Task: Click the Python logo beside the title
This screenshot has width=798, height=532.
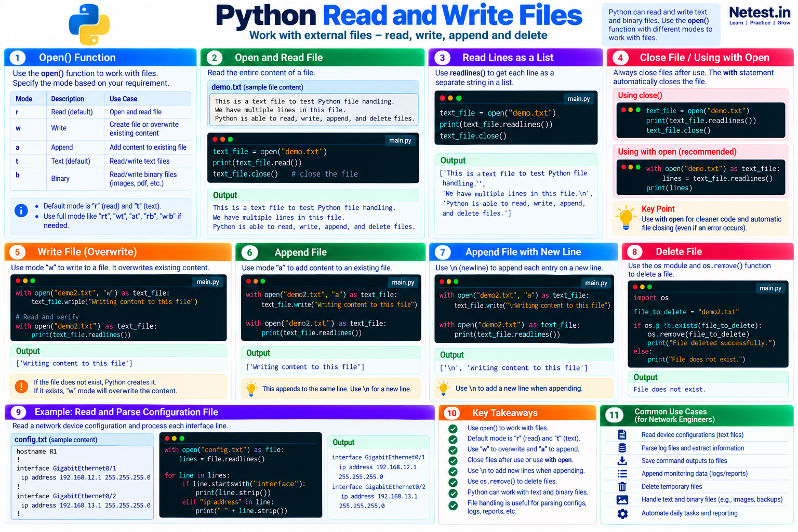Action: click(x=89, y=24)
